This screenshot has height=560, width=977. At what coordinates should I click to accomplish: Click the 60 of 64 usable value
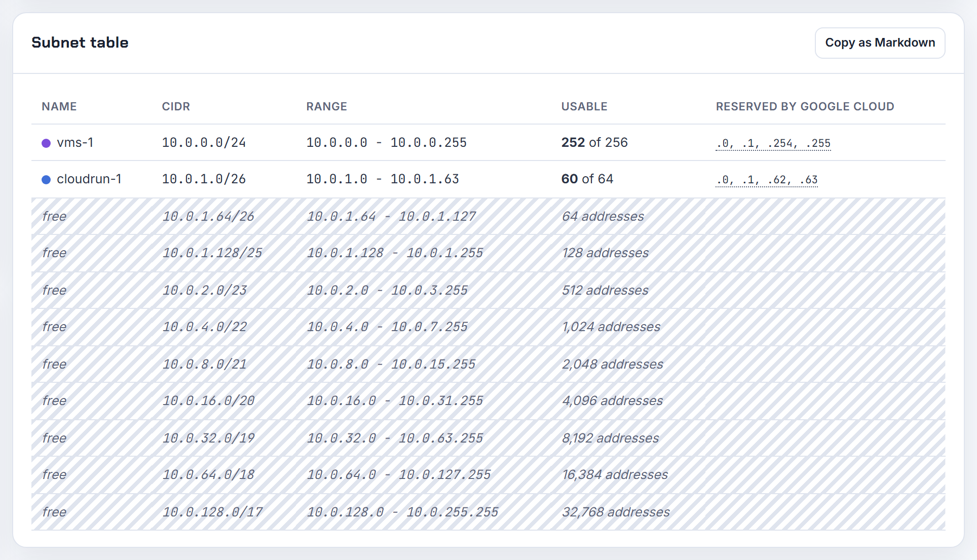[x=587, y=179]
